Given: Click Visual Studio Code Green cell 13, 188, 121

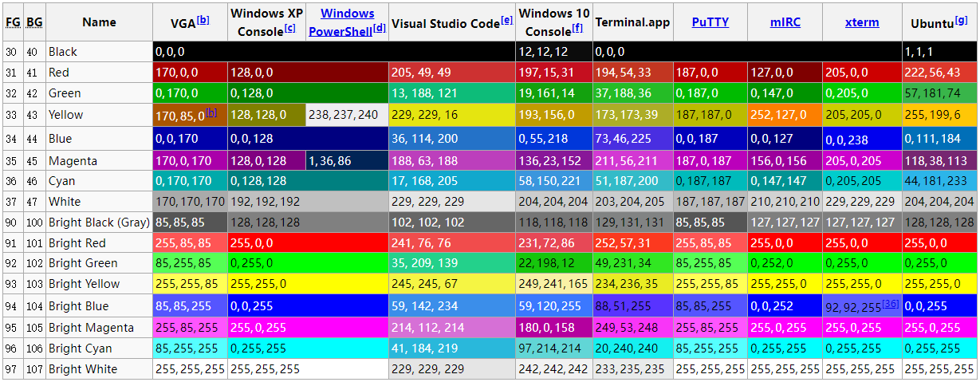Looking at the screenshot, I should coord(452,93).
